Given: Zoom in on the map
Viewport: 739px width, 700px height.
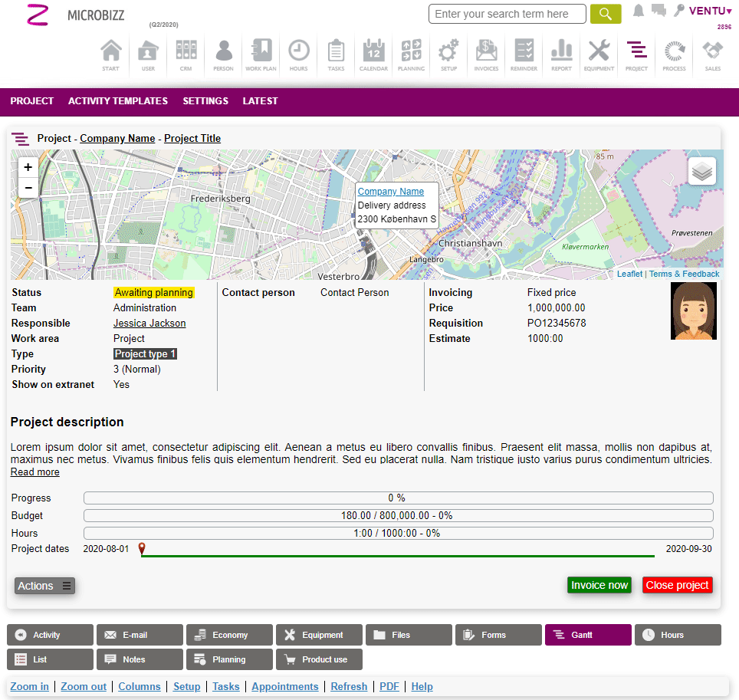Looking at the screenshot, I should (x=28, y=167).
